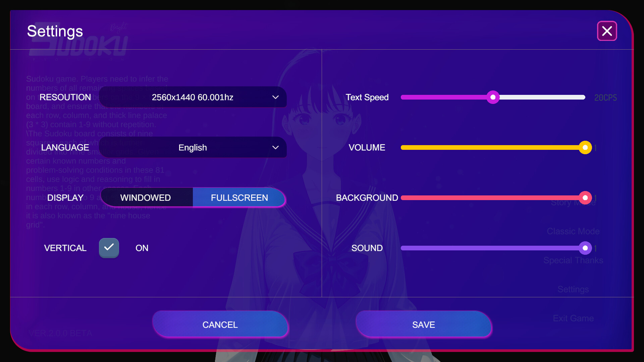Toggle the VERTICAL checkbox
This screenshot has width=644, height=362.
[109, 248]
